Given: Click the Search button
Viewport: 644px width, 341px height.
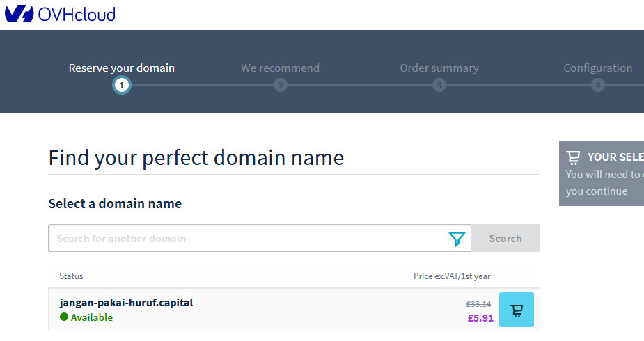Looking at the screenshot, I should pyautogui.click(x=505, y=239).
